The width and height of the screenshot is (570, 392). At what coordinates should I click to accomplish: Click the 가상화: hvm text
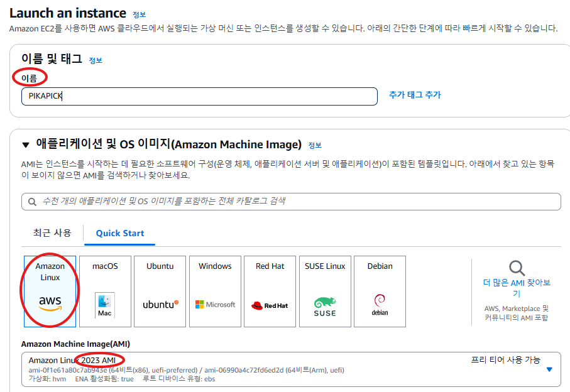coord(47,379)
